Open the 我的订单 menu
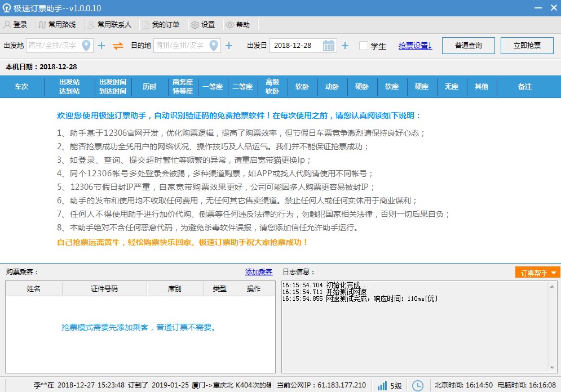 coord(161,25)
